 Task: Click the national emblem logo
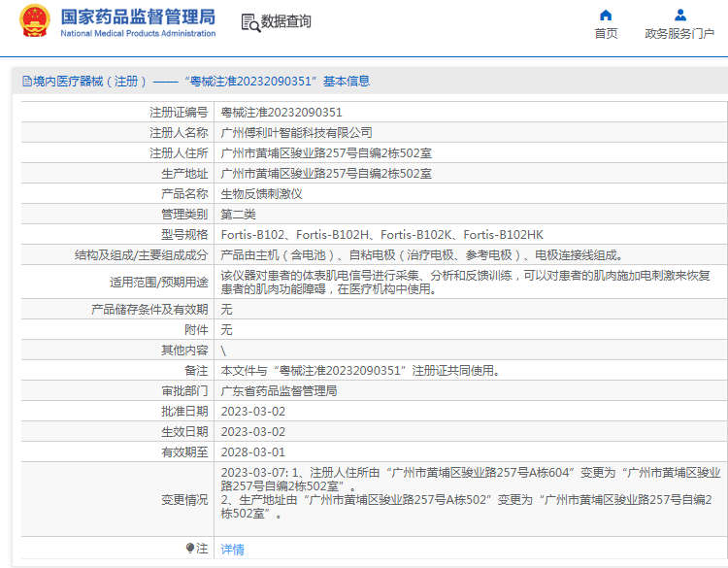coord(35,21)
